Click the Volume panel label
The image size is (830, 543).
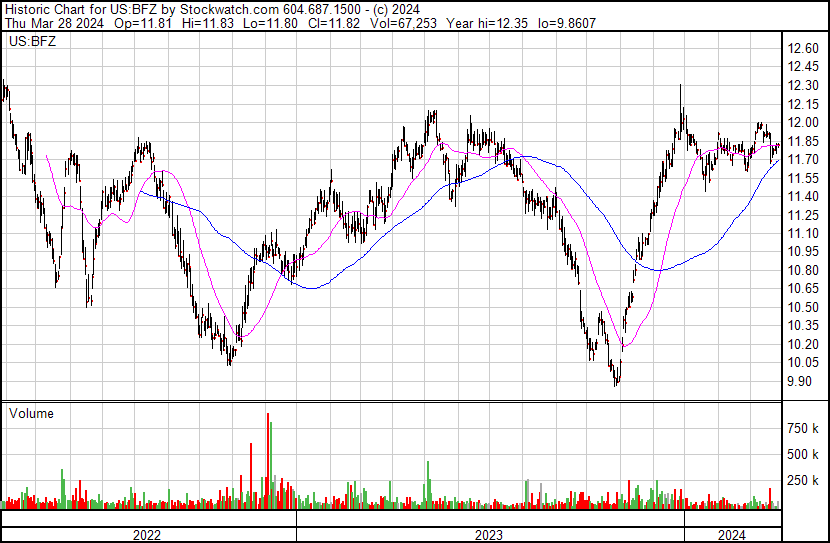coord(31,413)
